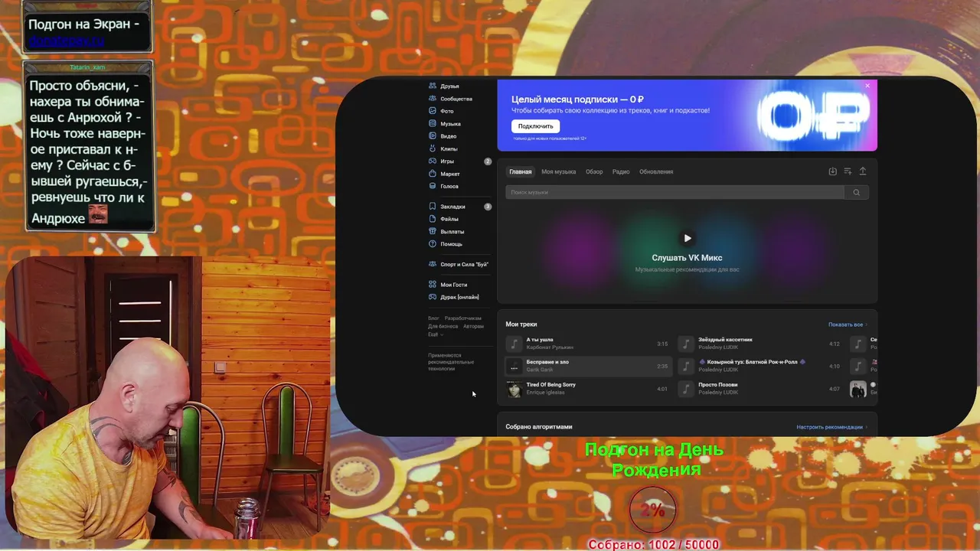Click the Подключить subscription button
The height and width of the screenshot is (551, 980).
coord(536,126)
